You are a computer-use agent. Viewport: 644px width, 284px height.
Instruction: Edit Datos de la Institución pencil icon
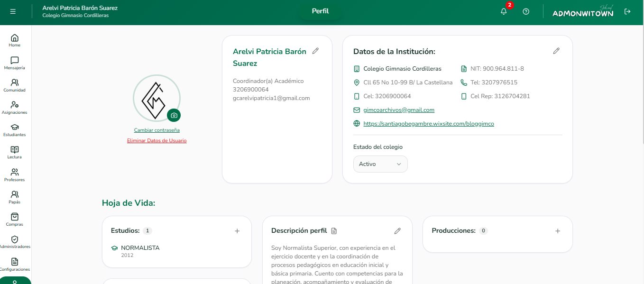click(557, 51)
